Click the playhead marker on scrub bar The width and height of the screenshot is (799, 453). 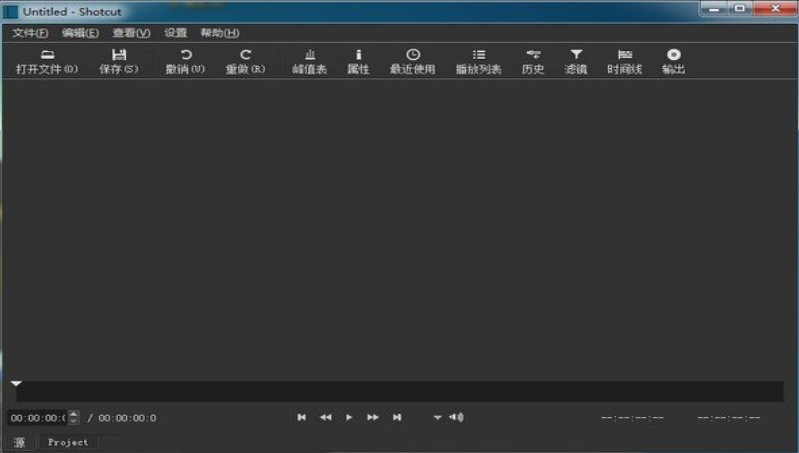(16, 384)
